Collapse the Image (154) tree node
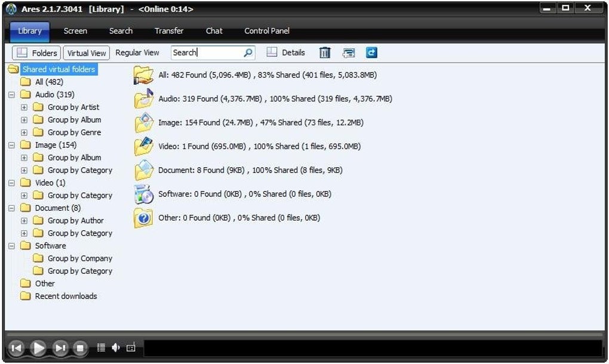 tap(12, 145)
